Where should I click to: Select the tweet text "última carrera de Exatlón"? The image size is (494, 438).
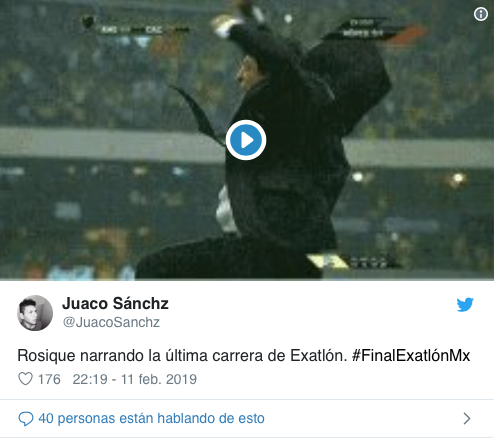click(256, 355)
